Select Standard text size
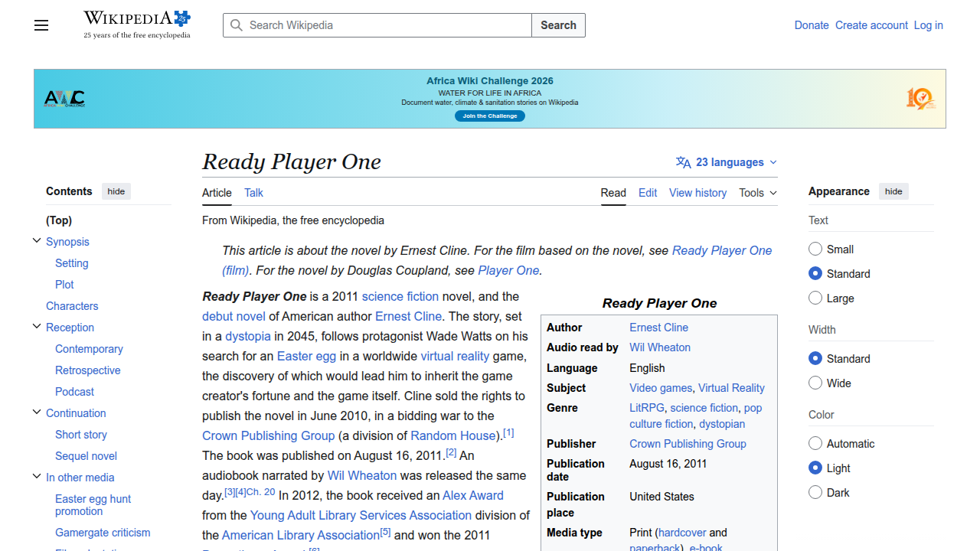Image resolution: width=980 pixels, height=551 pixels. (x=815, y=273)
